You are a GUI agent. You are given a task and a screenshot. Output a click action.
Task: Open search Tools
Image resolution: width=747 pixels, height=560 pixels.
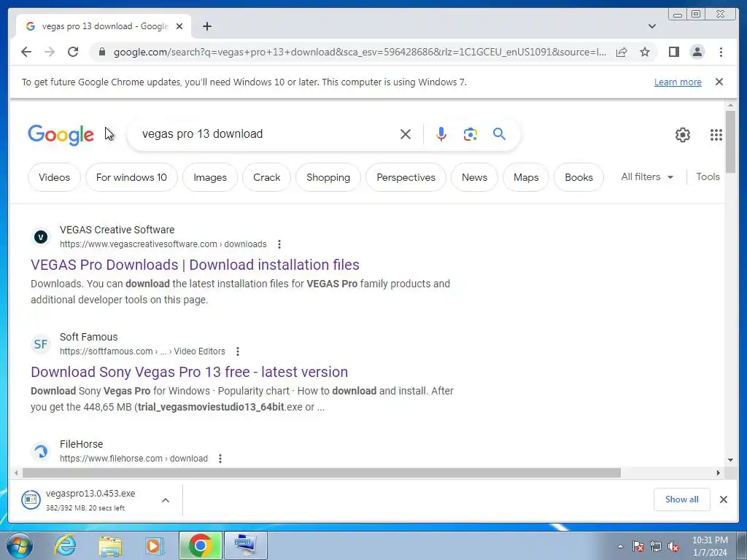coord(708,176)
